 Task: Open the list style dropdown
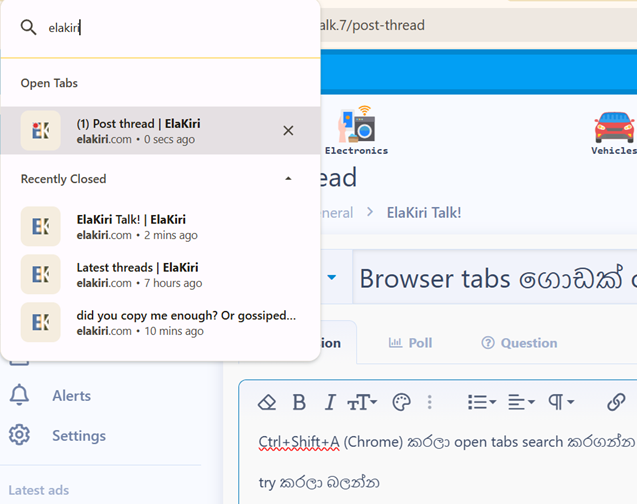pyautogui.click(x=482, y=402)
